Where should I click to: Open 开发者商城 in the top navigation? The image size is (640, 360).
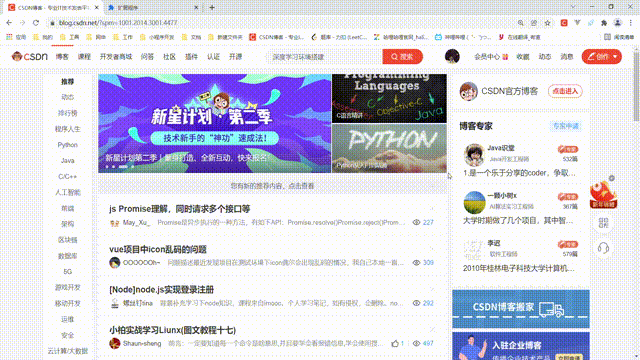[x=116, y=57]
